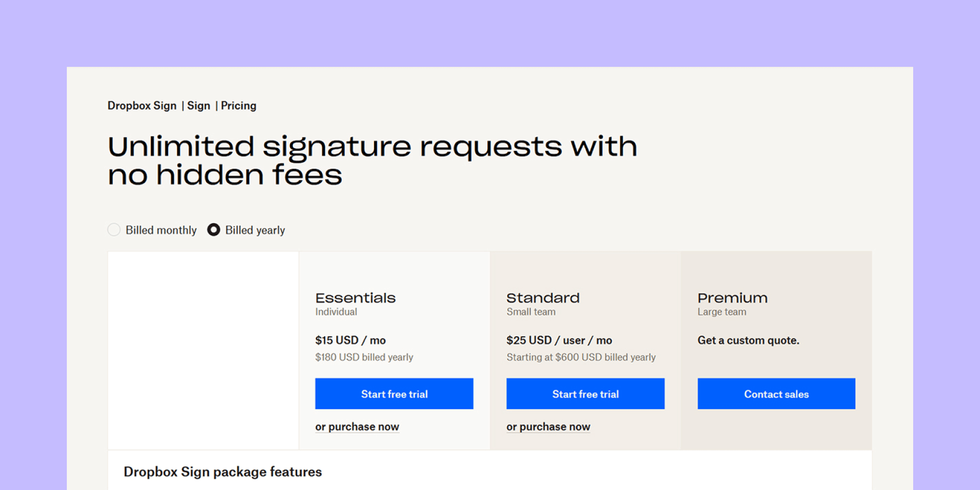Click the $25 USD / user / mo price
The image size is (980, 490).
559,340
